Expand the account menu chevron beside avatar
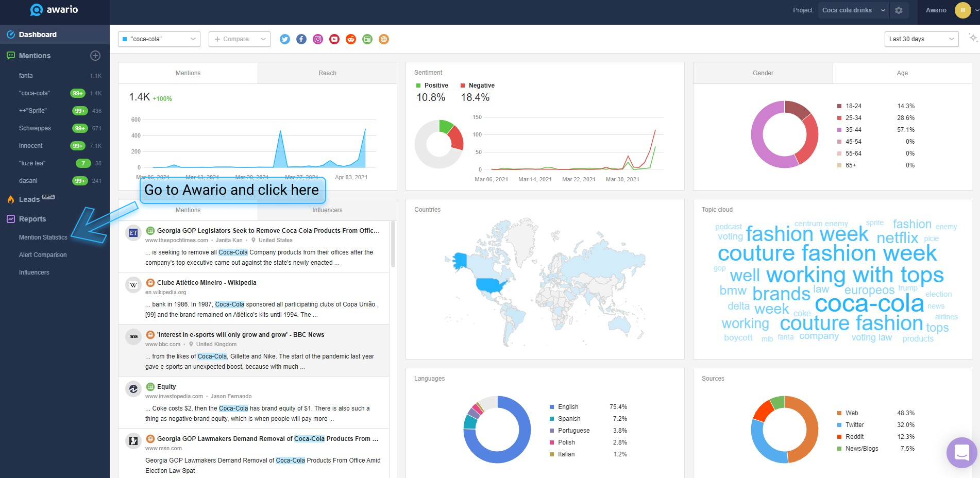The width and height of the screenshot is (980, 478). (x=977, y=10)
